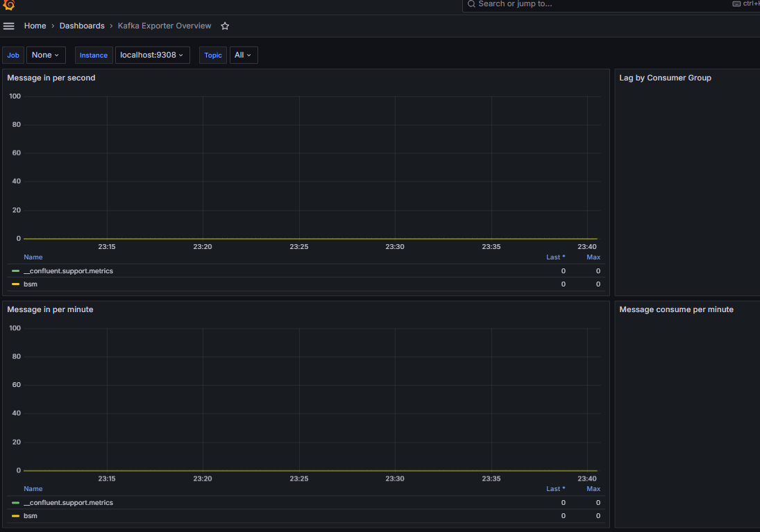Focus the Search or jump to field

pos(611,4)
